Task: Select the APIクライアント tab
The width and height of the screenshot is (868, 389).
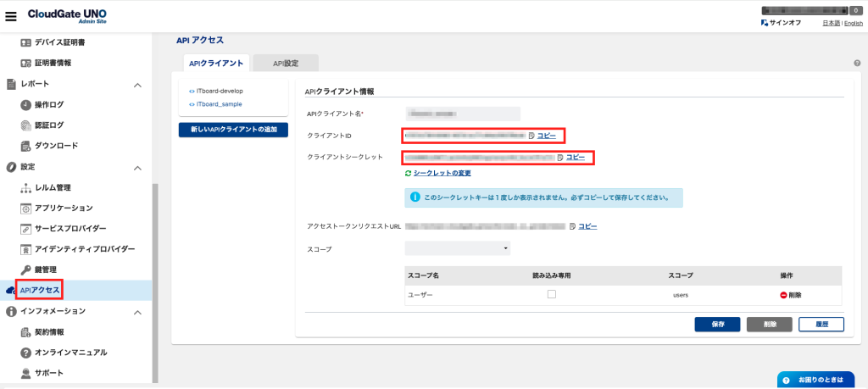Action: click(215, 63)
